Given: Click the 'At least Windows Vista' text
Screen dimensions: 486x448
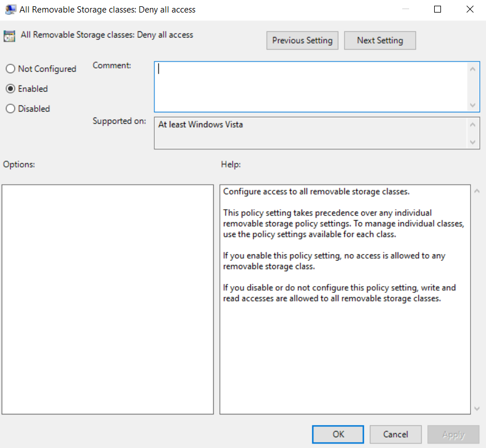Looking at the screenshot, I should tap(201, 124).
